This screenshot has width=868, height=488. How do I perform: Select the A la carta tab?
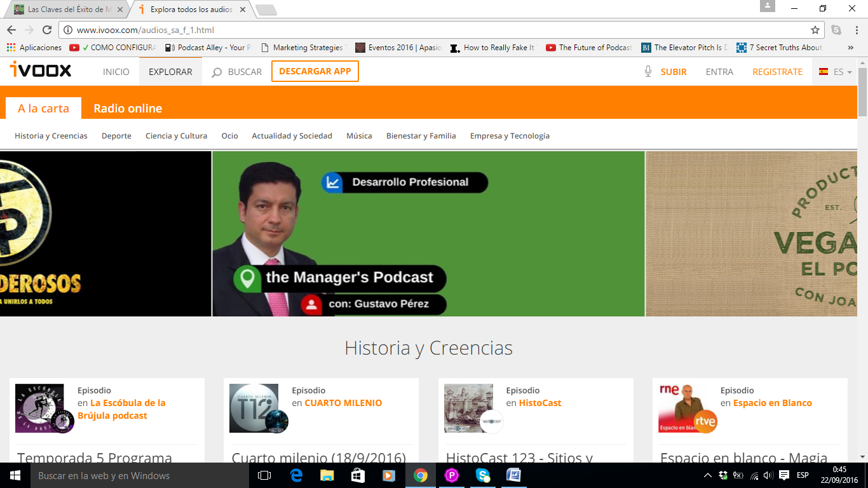tap(43, 108)
